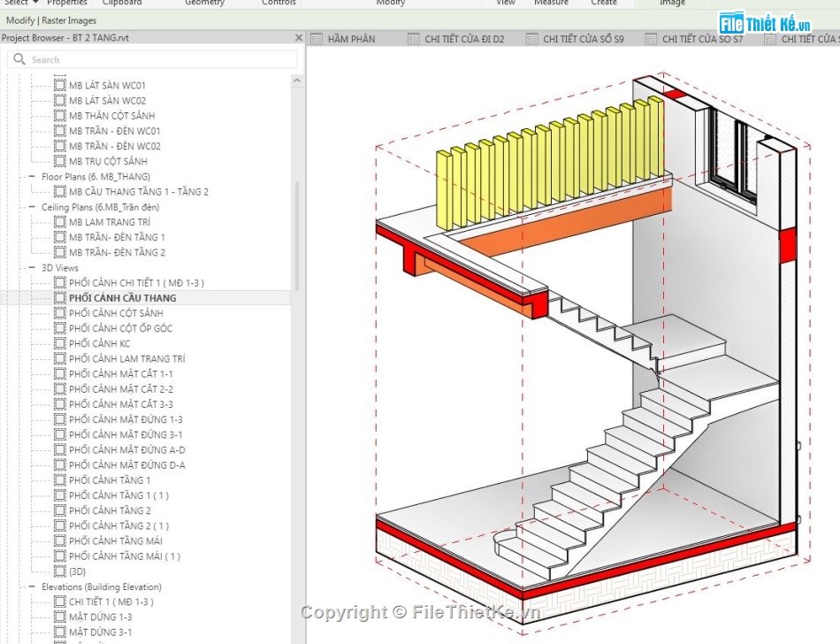Click the elevation icon beside MẶT ĐỨNG 1-3
This screenshot has width=840, height=644.
[x=60, y=617]
